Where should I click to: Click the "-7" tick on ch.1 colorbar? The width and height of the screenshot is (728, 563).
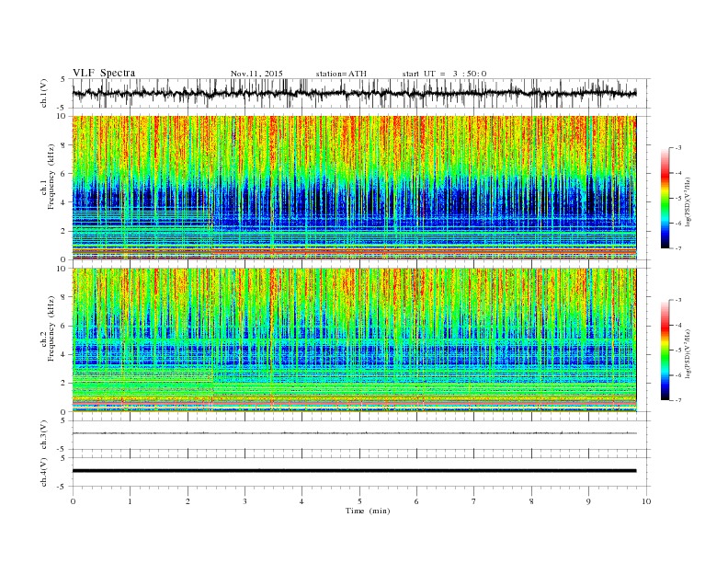click(678, 248)
